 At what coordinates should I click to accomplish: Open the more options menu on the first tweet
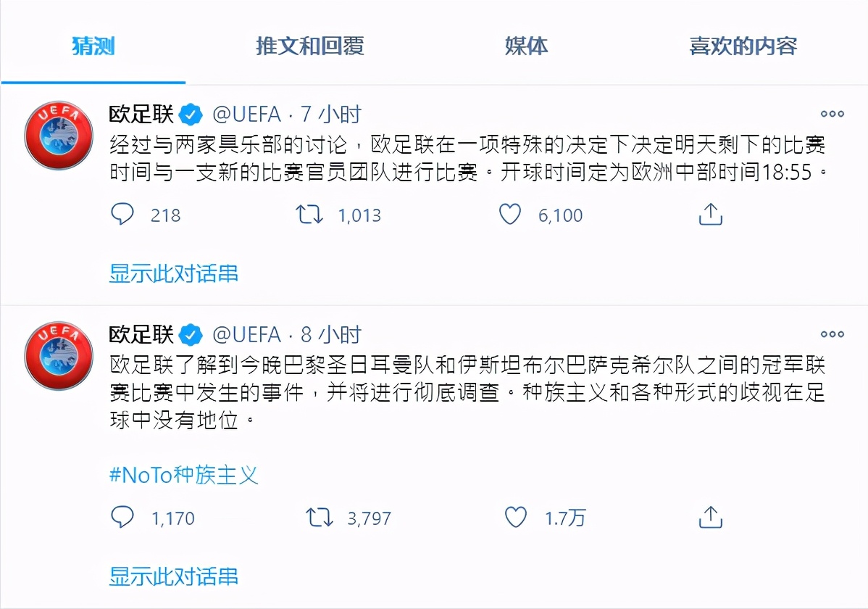pyautogui.click(x=832, y=114)
